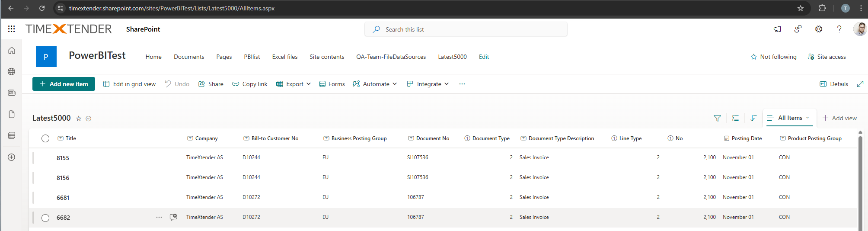Image resolution: width=868 pixels, height=231 pixels.
Task: Open the Site access link
Action: coord(827,57)
